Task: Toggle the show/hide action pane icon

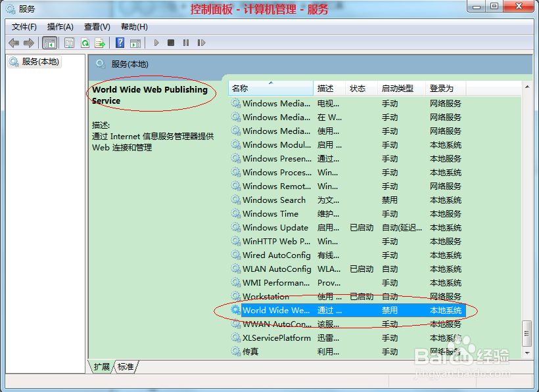Action: (x=135, y=43)
